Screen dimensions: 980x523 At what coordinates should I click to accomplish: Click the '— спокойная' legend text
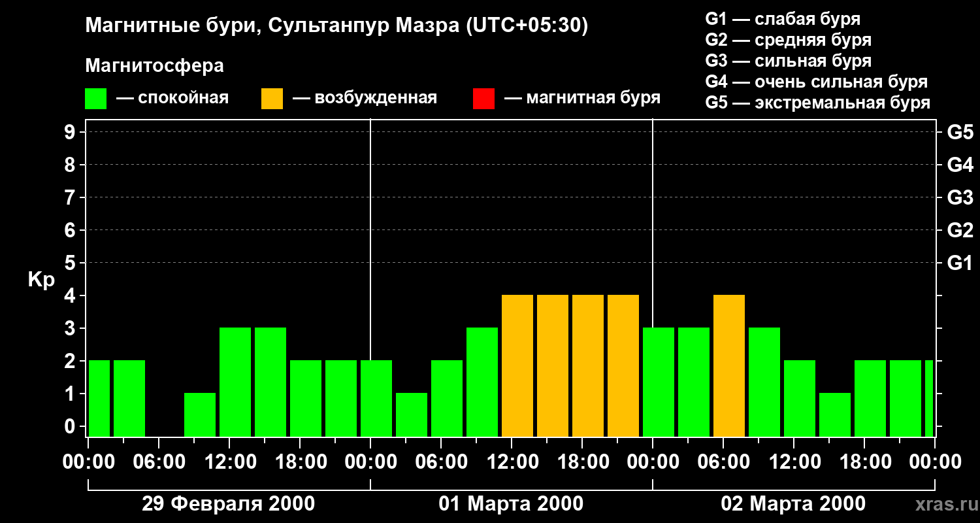tap(172, 99)
